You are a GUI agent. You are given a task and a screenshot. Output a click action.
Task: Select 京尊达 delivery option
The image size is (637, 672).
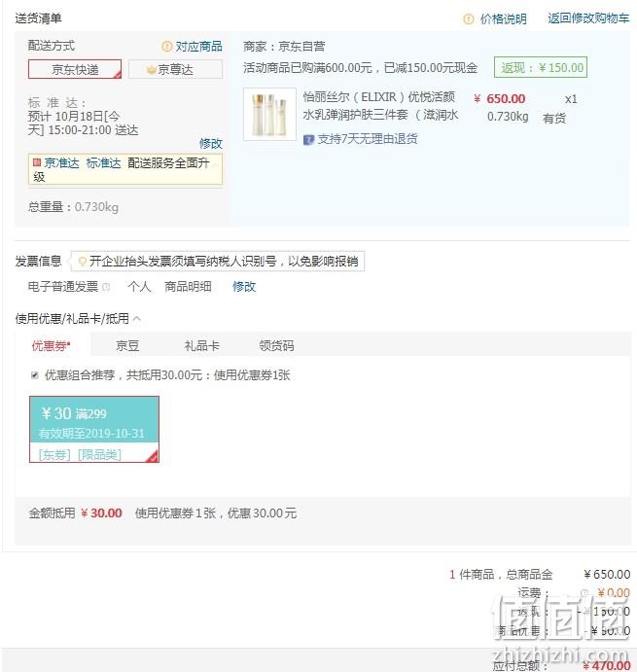pyautogui.click(x=176, y=69)
